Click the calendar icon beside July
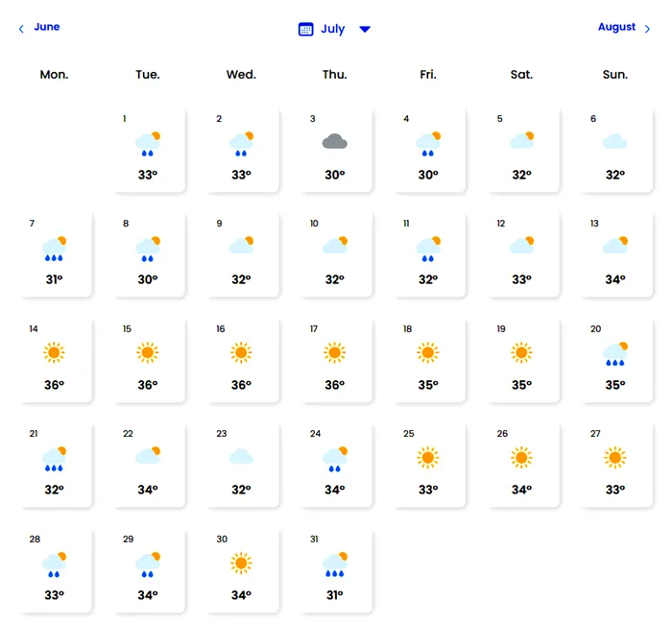 pyautogui.click(x=306, y=29)
